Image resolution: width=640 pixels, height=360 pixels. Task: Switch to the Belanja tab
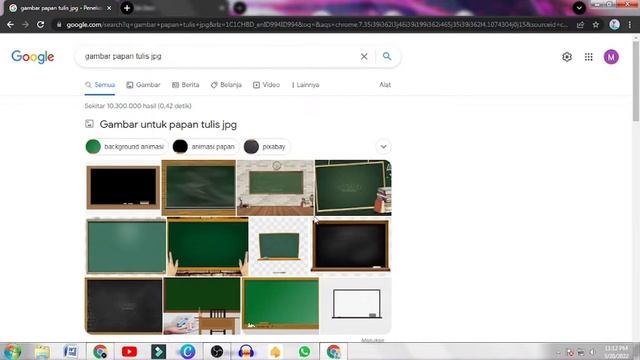[226, 85]
